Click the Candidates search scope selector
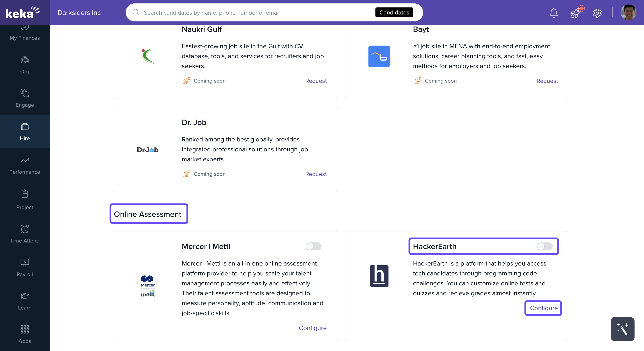 coord(394,12)
